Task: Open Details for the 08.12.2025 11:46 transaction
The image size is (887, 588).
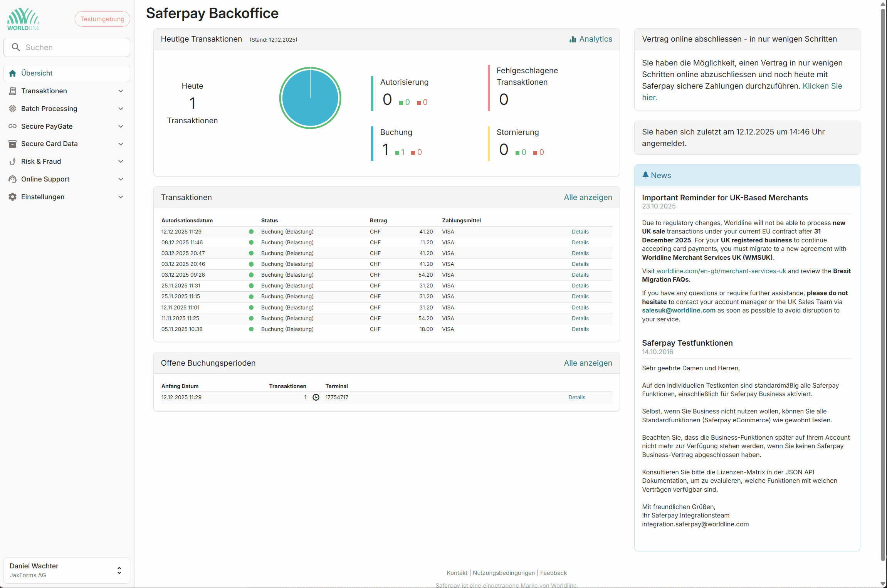Action: click(x=580, y=242)
